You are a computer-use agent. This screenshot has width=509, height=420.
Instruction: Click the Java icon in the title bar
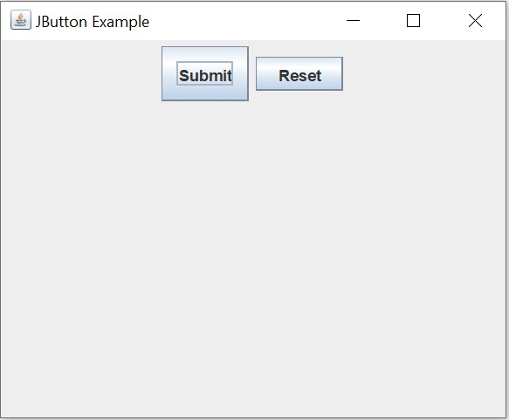(x=21, y=20)
